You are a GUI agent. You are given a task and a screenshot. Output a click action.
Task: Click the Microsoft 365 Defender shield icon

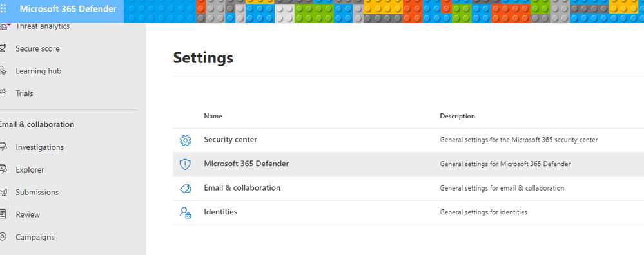[x=185, y=164]
